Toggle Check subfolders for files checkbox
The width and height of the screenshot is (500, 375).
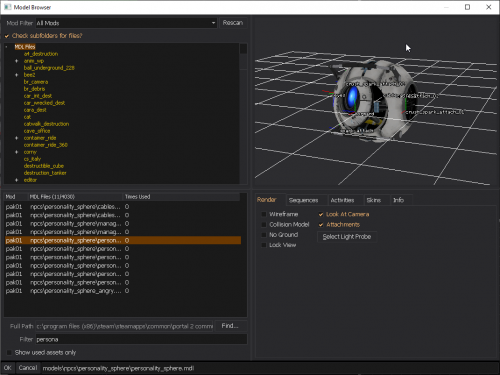point(7,36)
